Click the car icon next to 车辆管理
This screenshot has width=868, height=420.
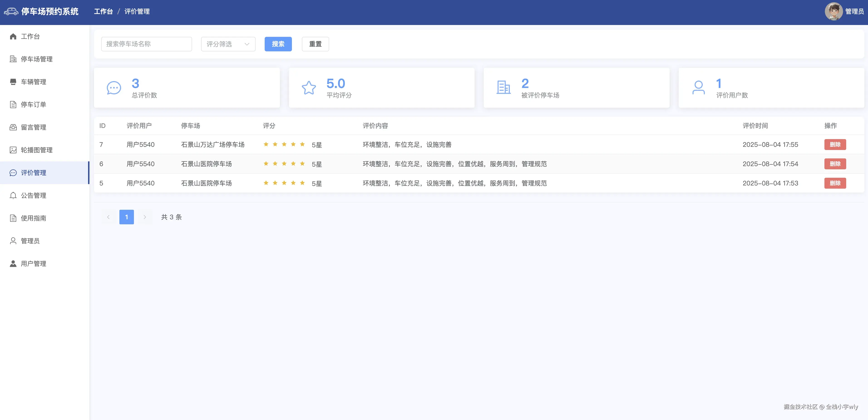(x=13, y=82)
